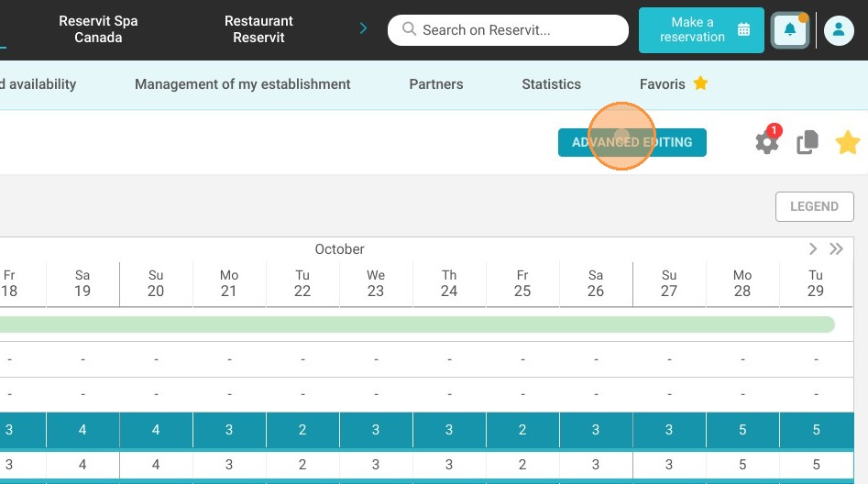Screen dimensions: 868x484
Task: Open the Partners menu
Action: click(436, 84)
